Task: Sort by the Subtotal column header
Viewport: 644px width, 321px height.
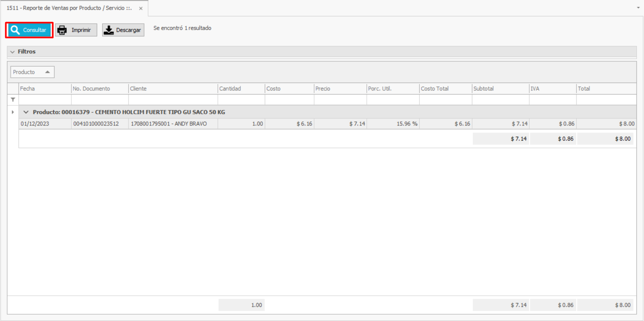Action: (x=500, y=89)
